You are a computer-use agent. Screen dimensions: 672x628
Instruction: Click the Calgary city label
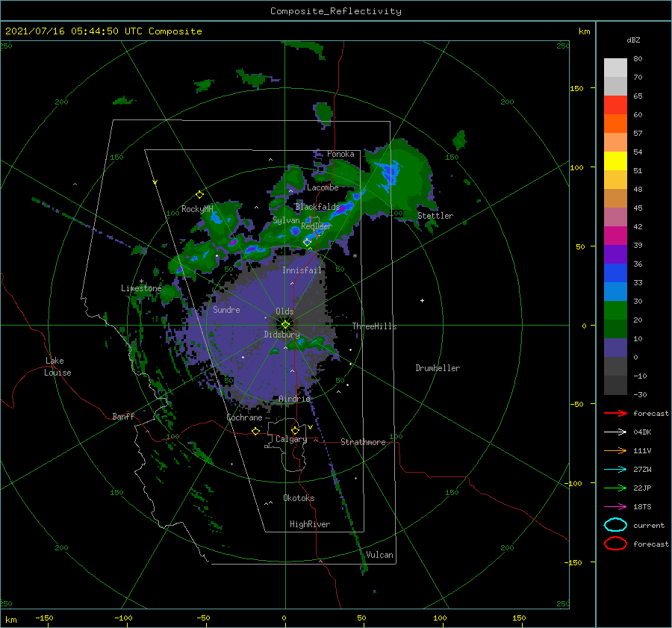click(x=291, y=439)
